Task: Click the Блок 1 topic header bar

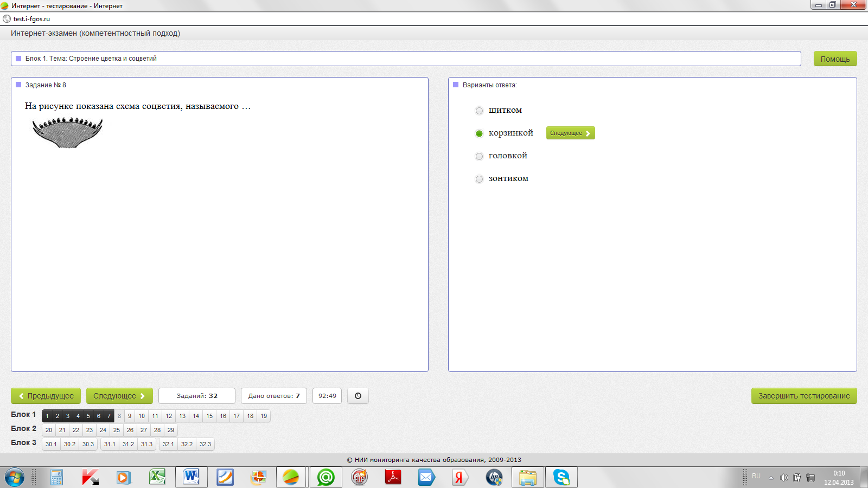Action: point(406,59)
